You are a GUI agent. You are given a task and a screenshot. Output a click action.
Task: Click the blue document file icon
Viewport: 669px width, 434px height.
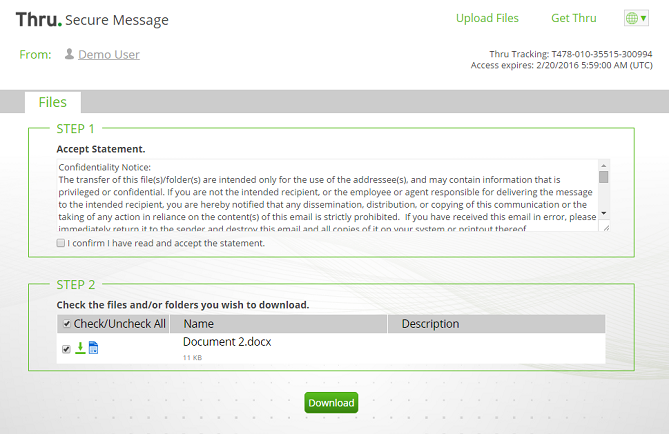click(93, 348)
